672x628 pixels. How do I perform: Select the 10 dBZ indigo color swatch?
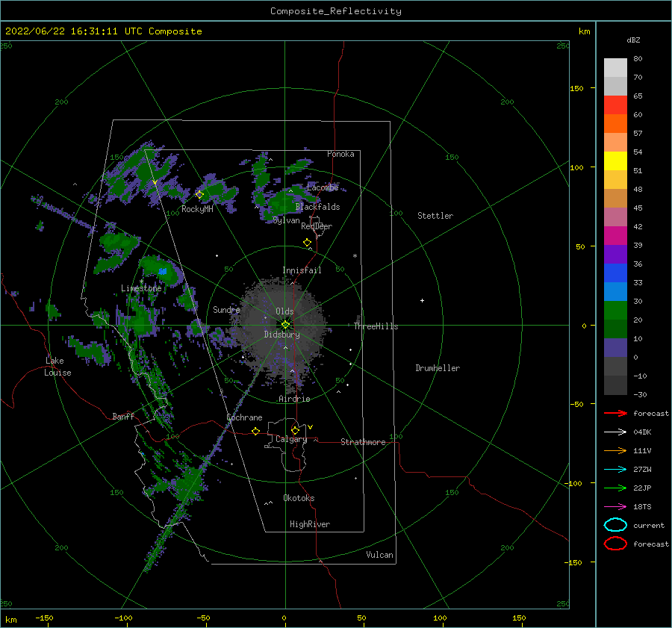615,348
